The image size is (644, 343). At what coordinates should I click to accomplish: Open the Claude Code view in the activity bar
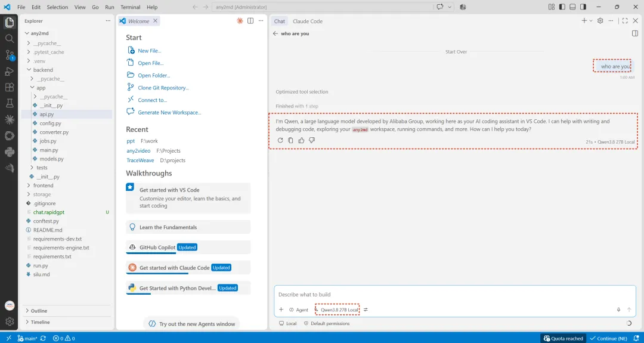point(9,119)
